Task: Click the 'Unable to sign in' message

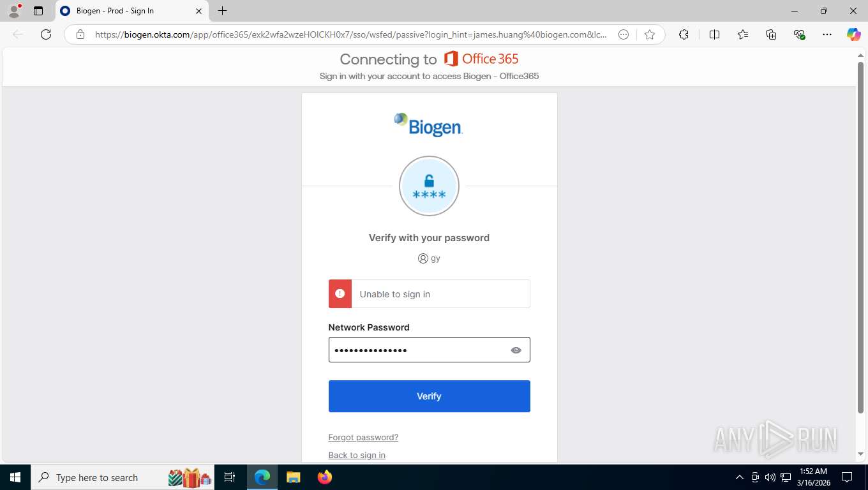Action: point(394,294)
